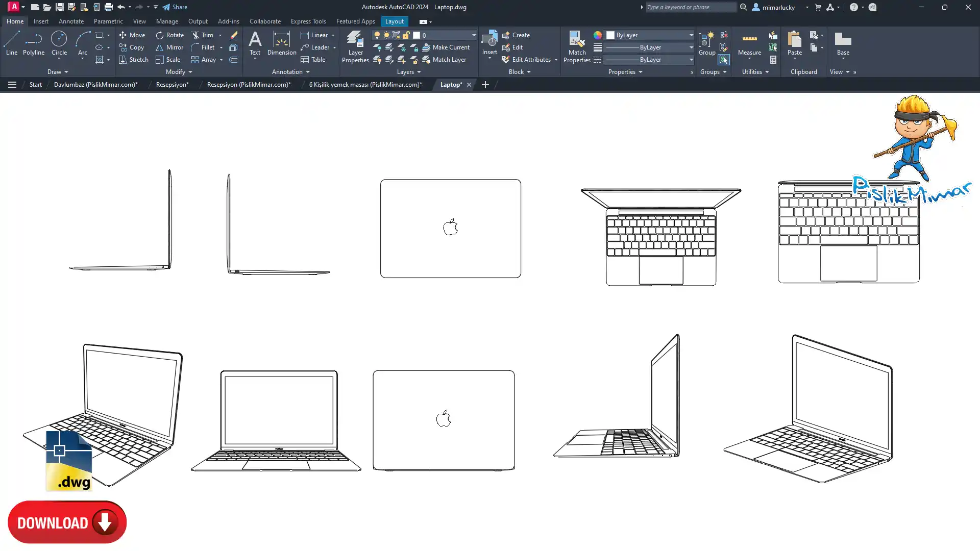Toggle layer 0 freeze sun icon
Viewport: 980px width, 551px height.
[386, 35]
